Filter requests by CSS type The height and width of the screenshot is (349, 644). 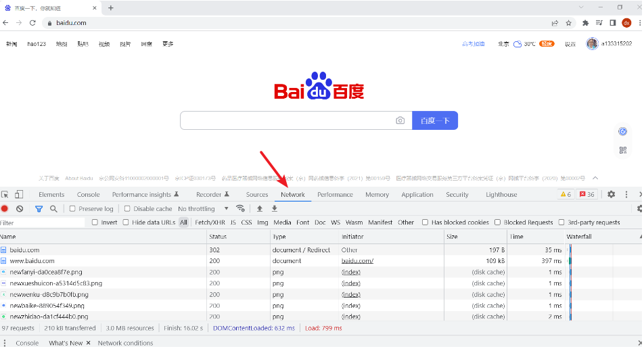coord(246,222)
